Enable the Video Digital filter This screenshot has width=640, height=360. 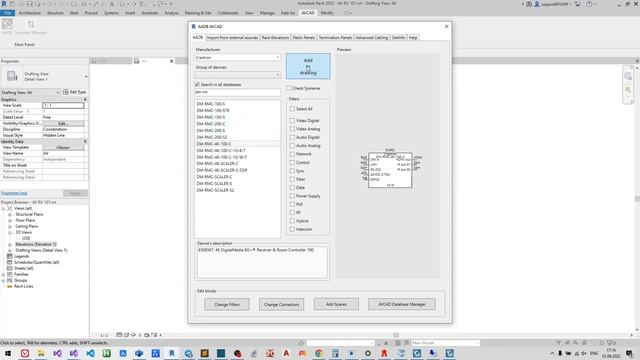point(292,121)
